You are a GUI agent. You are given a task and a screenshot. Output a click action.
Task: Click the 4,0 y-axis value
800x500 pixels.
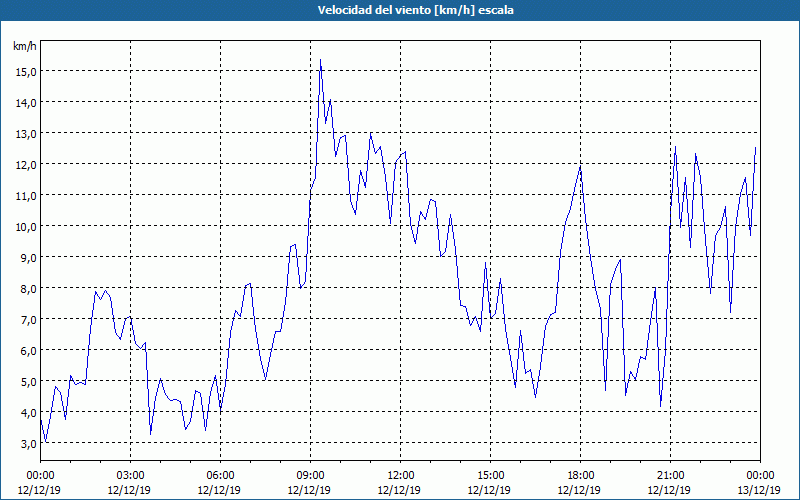tap(28, 413)
